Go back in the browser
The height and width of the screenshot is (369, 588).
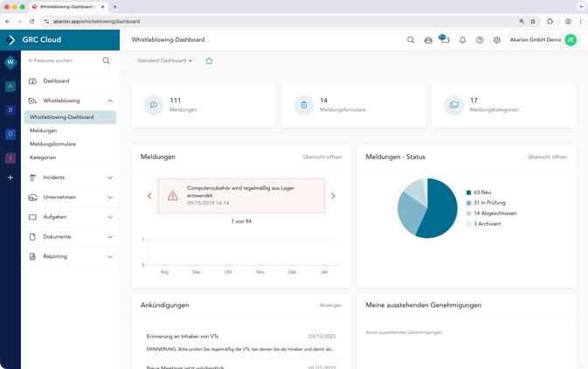pos(8,21)
